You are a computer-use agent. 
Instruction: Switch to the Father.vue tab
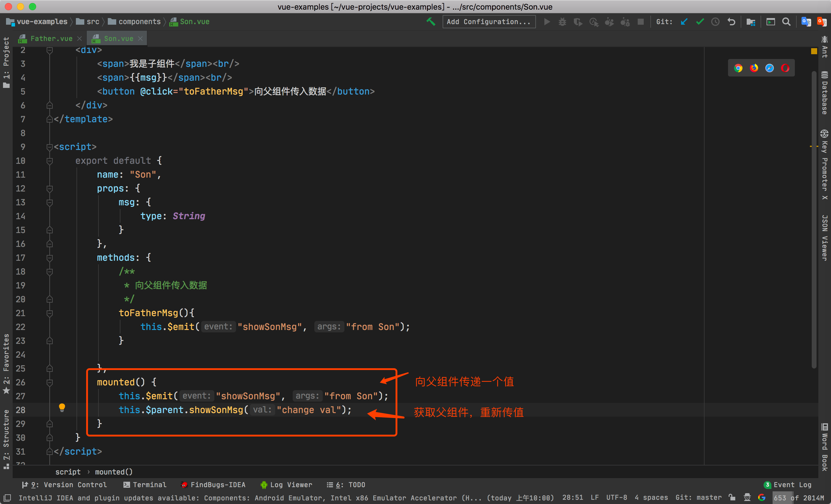[x=50, y=39]
